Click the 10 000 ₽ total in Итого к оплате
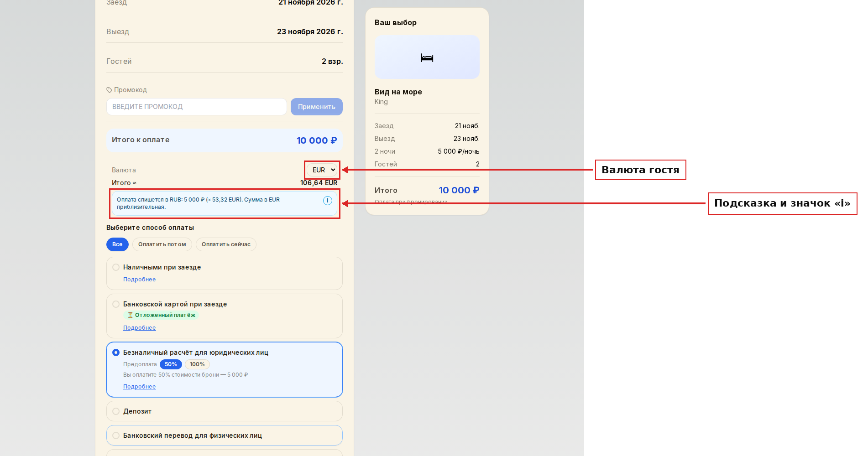The height and width of the screenshot is (456, 868). click(317, 140)
